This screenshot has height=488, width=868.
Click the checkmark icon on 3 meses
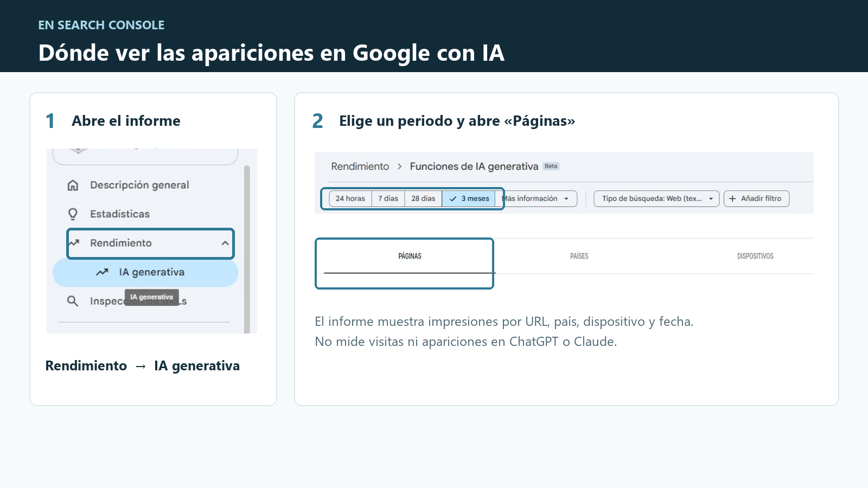pos(453,199)
